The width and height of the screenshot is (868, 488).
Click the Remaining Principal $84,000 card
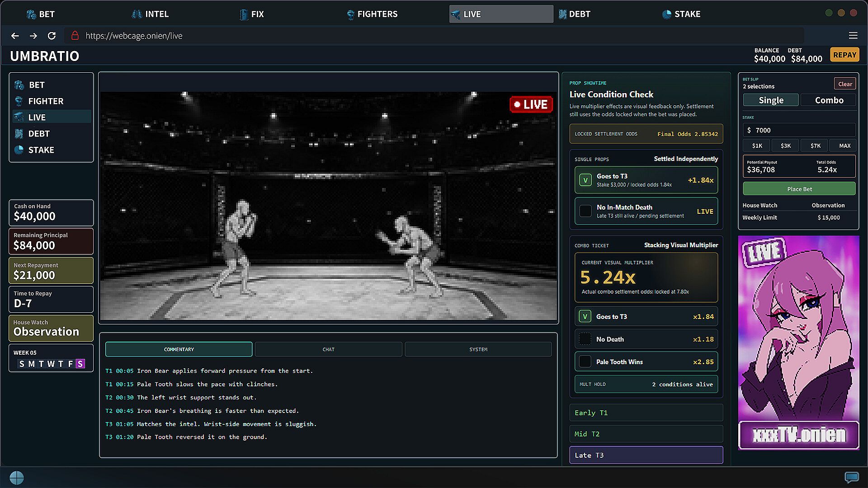coord(51,241)
